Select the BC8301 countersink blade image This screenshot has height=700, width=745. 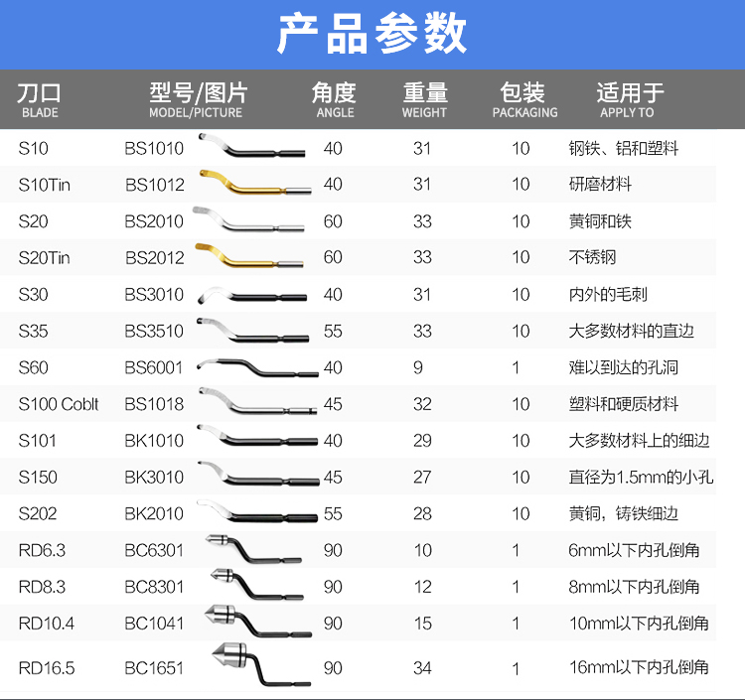coord(257,585)
